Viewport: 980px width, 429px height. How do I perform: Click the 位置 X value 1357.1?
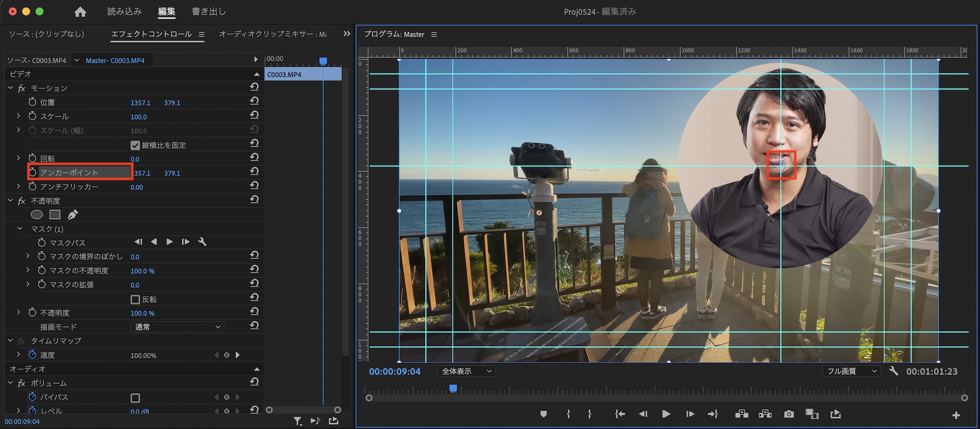[x=140, y=102]
